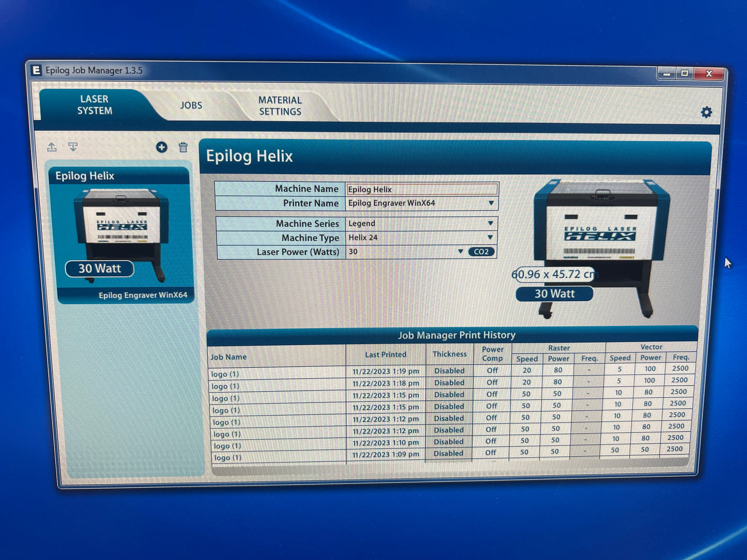Click the export (download arrow) icon
Viewport: 747px width, 560px height.
(x=73, y=147)
